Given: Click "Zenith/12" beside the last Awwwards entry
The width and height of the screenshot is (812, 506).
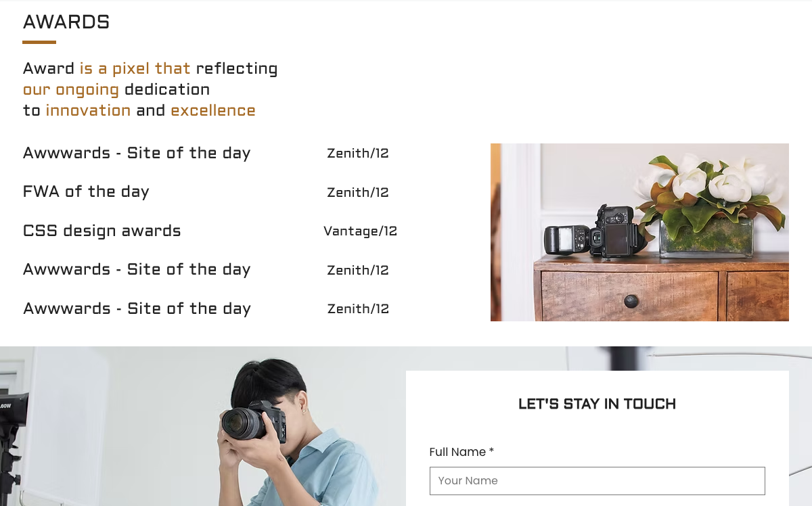Looking at the screenshot, I should pyautogui.click(x=358, y=308).
